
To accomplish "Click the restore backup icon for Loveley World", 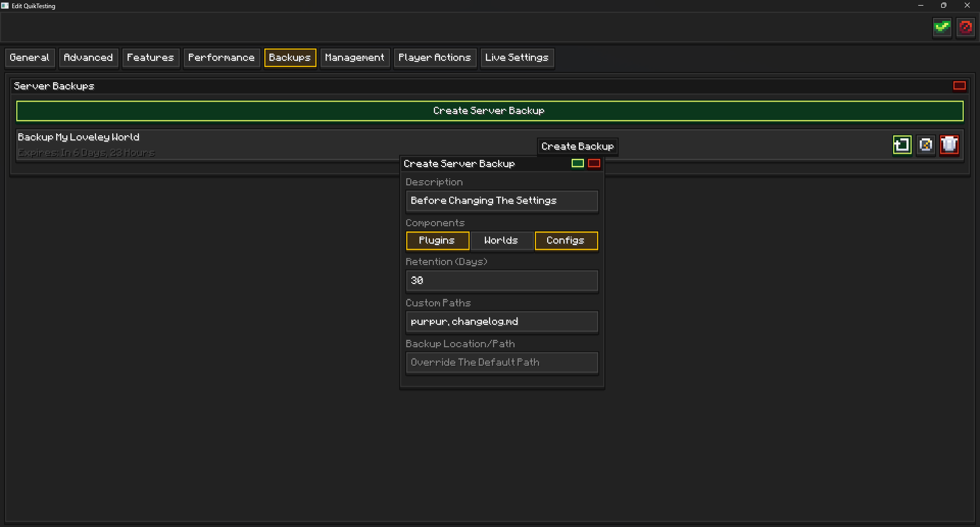I will click(925, 145).
